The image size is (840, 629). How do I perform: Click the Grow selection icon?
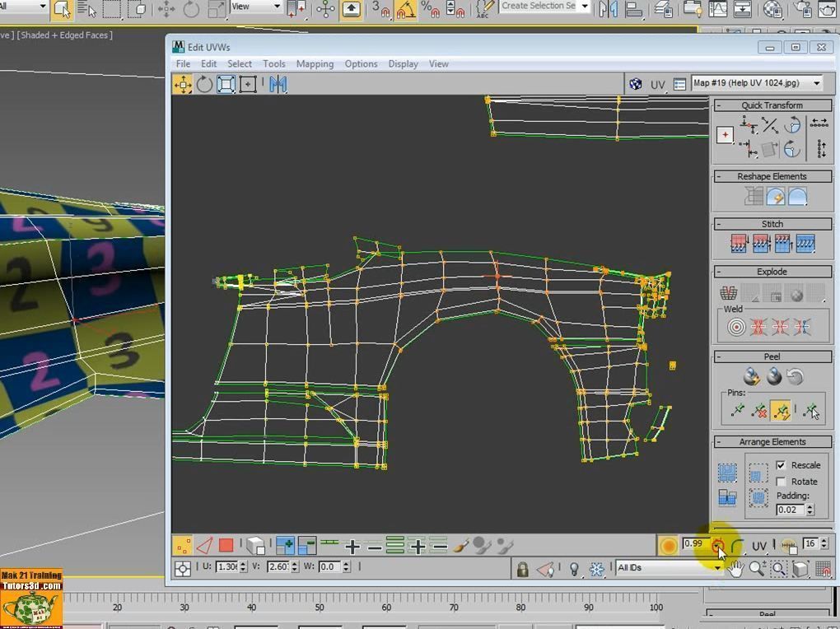click(x=286, y=546)
